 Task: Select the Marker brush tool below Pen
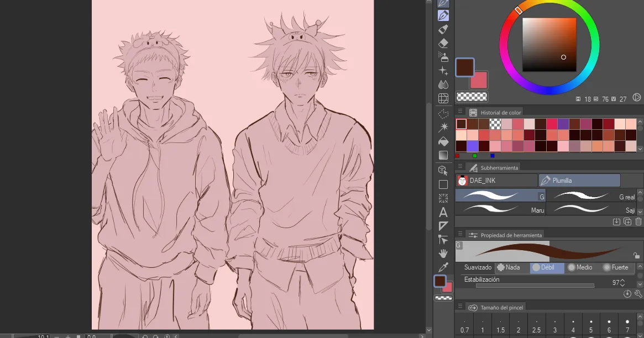pyautogui.click(x=443, y=29)
